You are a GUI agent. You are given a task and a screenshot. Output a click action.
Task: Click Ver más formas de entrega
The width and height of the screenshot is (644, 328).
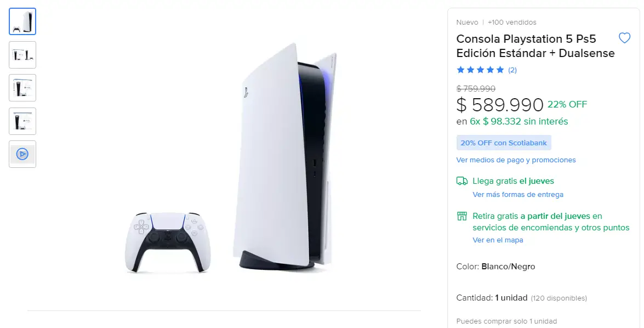tap(518, 194)
